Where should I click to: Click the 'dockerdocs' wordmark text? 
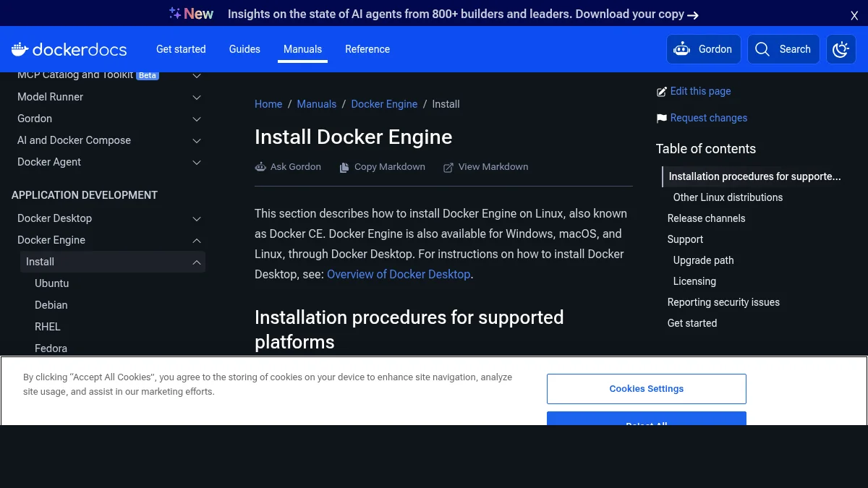point(80,49)
